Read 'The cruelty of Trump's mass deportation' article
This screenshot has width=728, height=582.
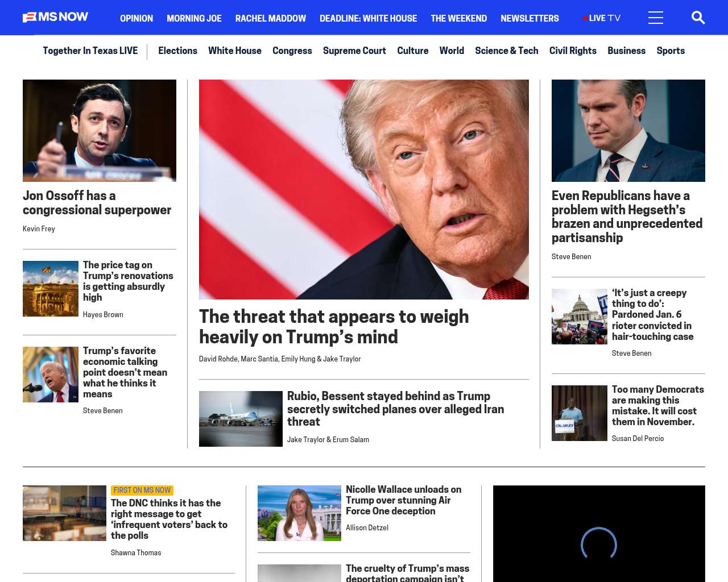[407, 573]
